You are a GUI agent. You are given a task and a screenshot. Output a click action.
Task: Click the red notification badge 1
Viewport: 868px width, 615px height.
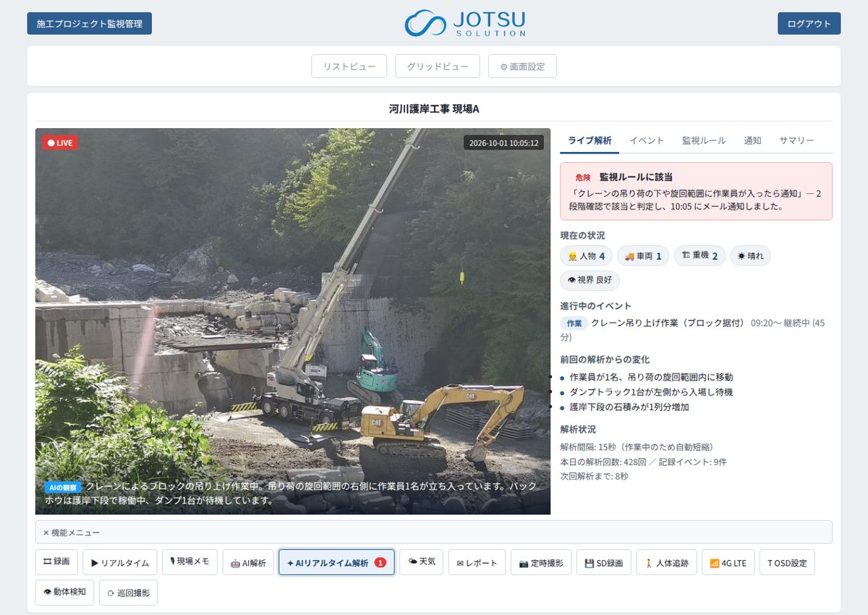click(380, 563)
